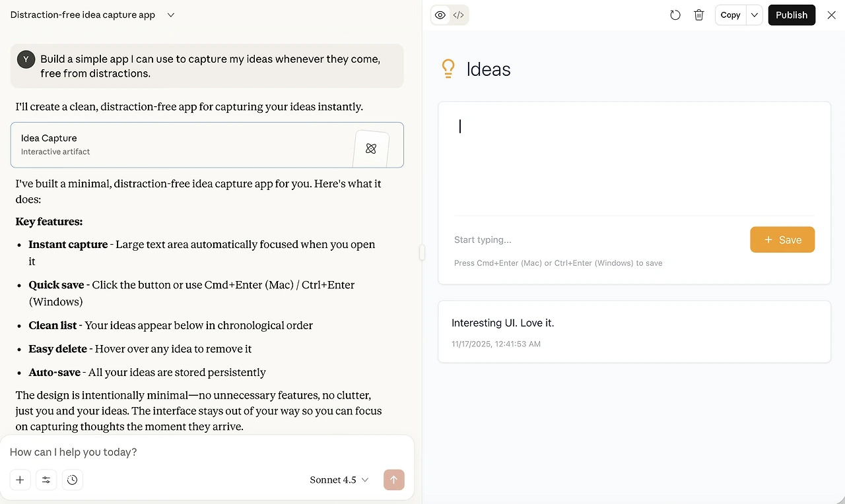Click the orange Save button
Image resolution: width=845 pixels, height=504 pixels.
782,240
